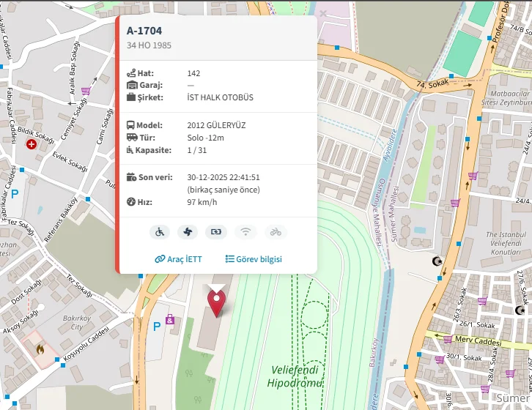This screenshot has height=410, width=532.
Task: Click the mosque icon below Veliefendi Konutları
Action: (438, 261)
